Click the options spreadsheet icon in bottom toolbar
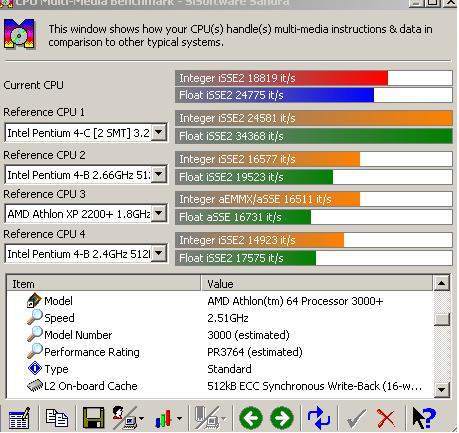This screenshot has width=459, height=433. click(19, 418)
